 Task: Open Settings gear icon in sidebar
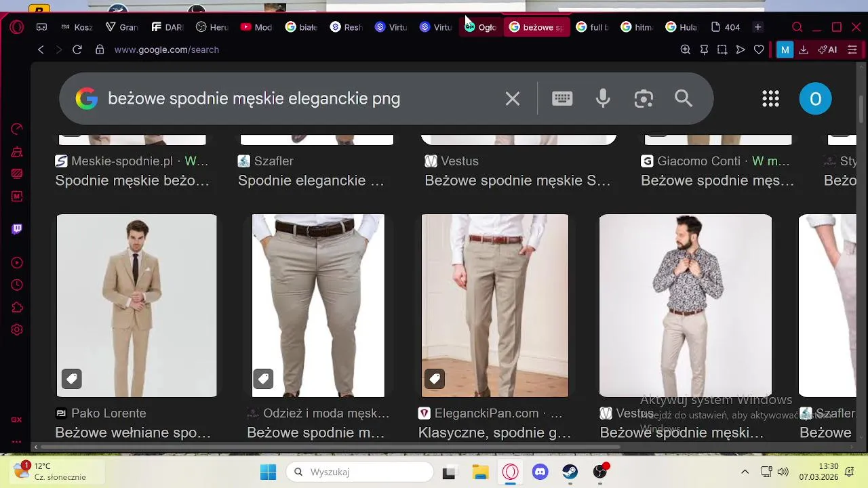tap(17, 329)
